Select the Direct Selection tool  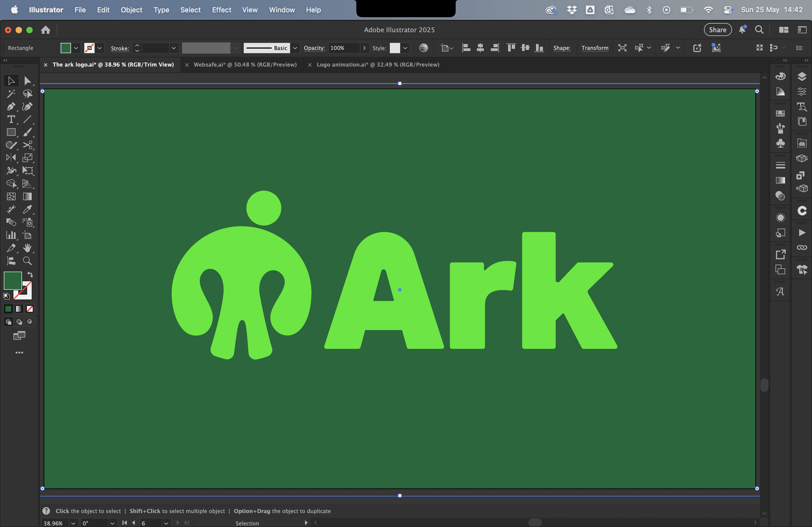pyautogui.click(x=27, y=81)
